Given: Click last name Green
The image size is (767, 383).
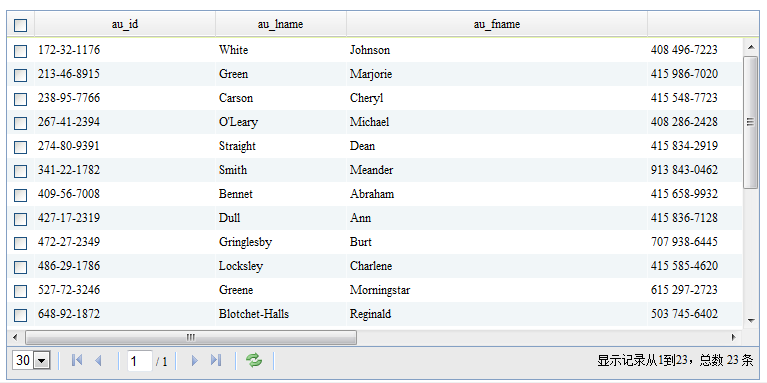Looking at the screenshot, I should pos(233,74).
